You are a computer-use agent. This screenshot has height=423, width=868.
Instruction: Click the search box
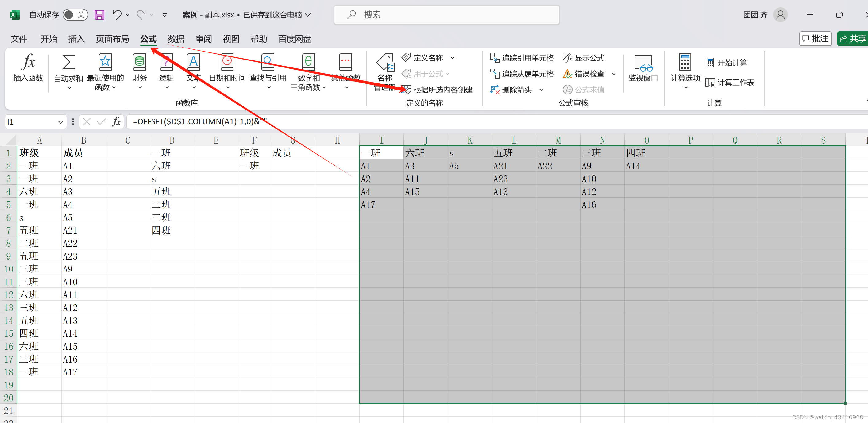[x=446, y=15]
